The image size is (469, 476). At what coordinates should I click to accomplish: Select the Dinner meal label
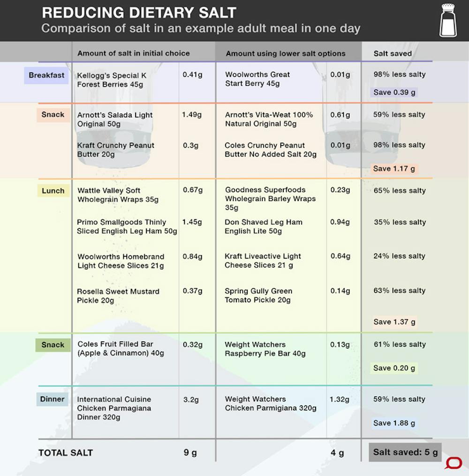tap(52, 399)
